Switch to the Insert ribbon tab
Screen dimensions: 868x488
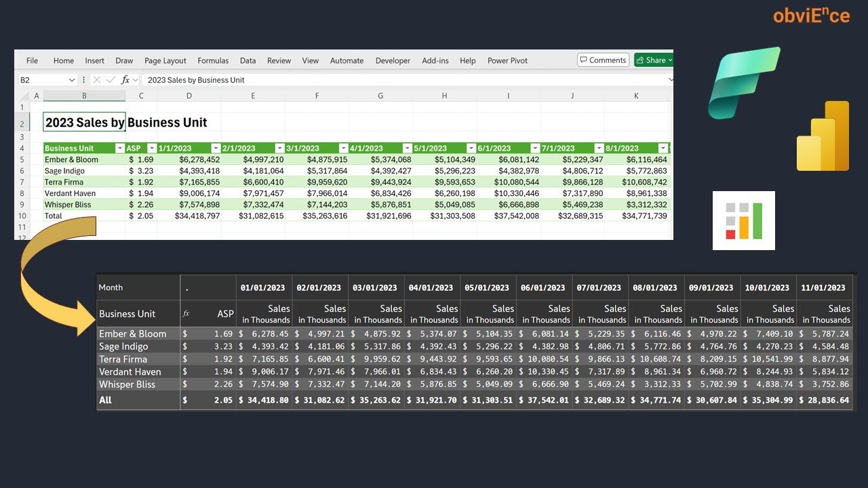[x=95, y=60]
